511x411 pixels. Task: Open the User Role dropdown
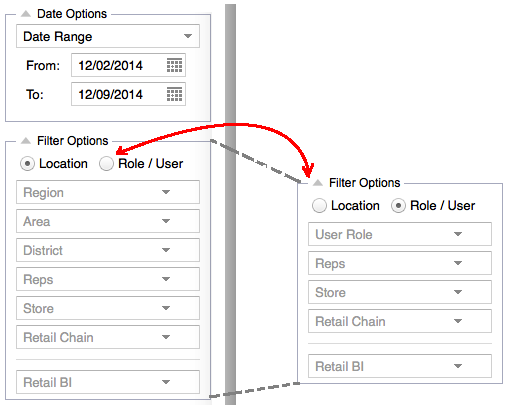[400, 234]
